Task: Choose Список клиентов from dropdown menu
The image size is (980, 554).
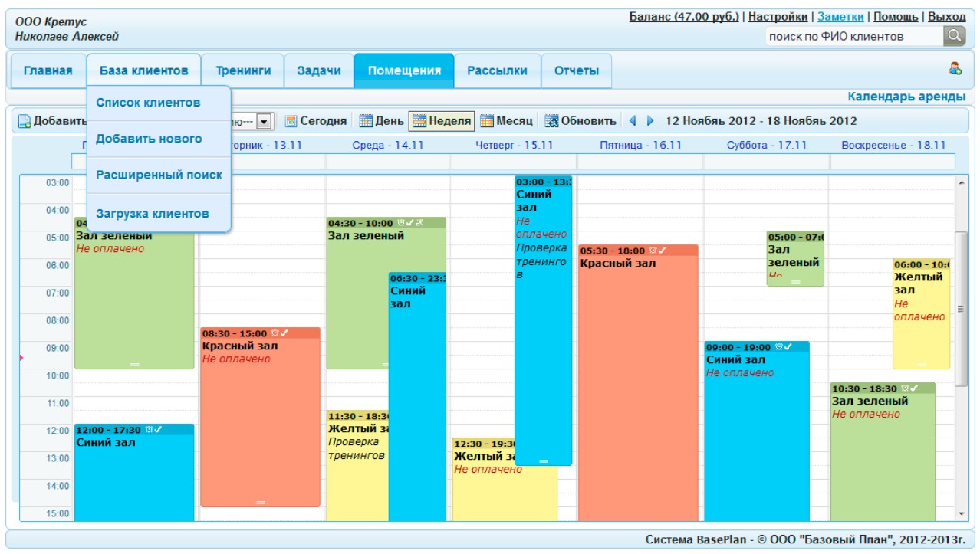Action: pyautogui.click(x=159, y=103)
